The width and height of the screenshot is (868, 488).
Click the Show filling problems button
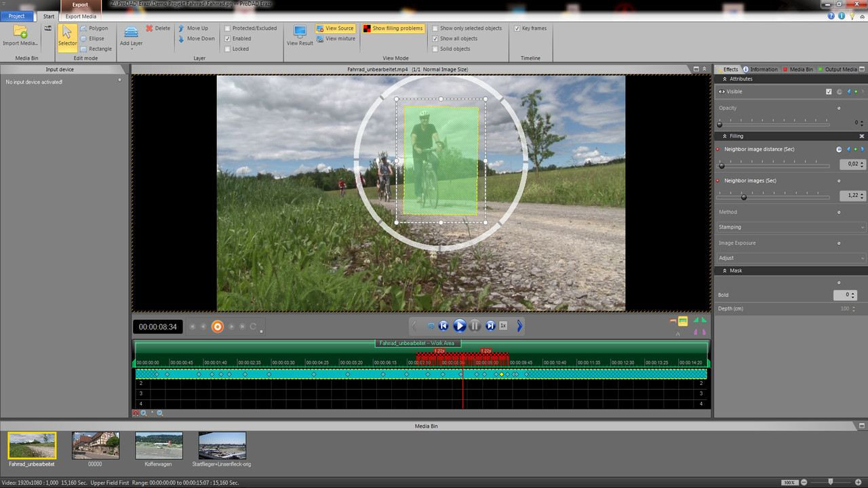tap(393, 28)
